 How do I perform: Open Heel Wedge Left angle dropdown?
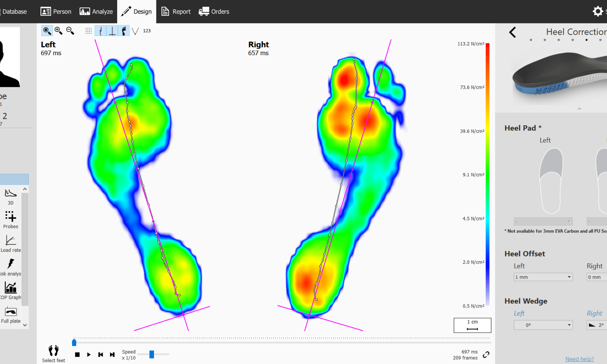pos(543,325)
